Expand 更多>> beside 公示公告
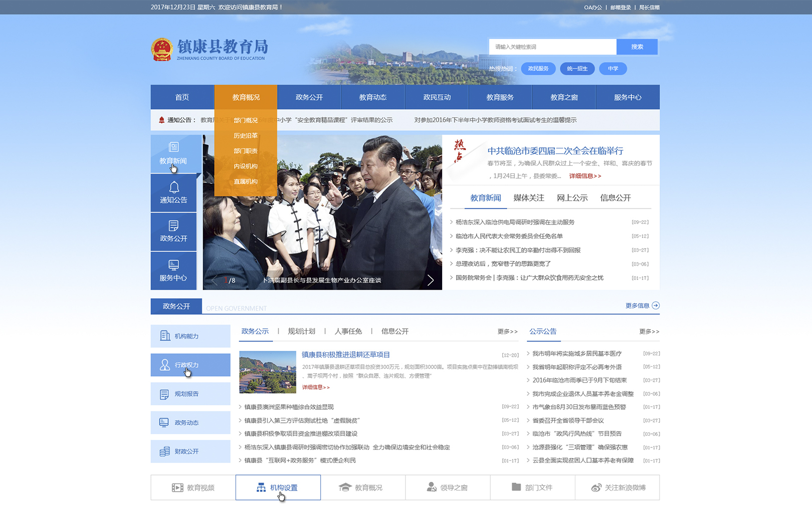This screenshot has width=812, height=508. coord(649,332)
